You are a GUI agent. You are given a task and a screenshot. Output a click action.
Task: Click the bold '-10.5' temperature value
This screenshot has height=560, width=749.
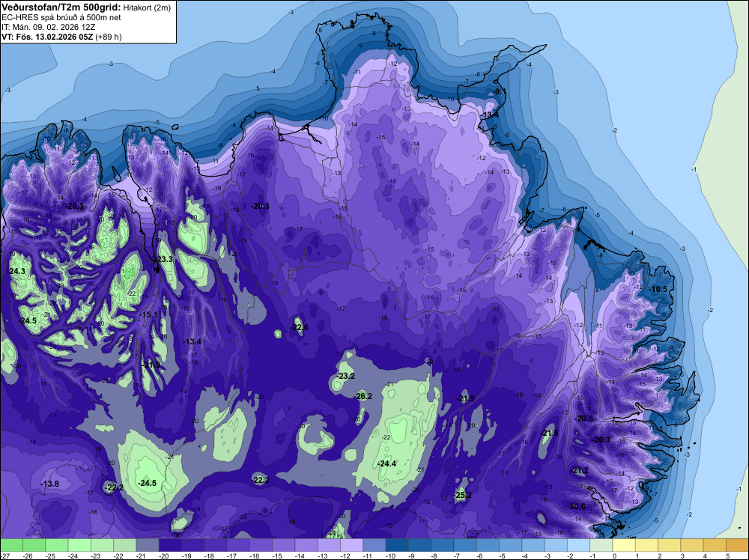(x=658, y=289)
